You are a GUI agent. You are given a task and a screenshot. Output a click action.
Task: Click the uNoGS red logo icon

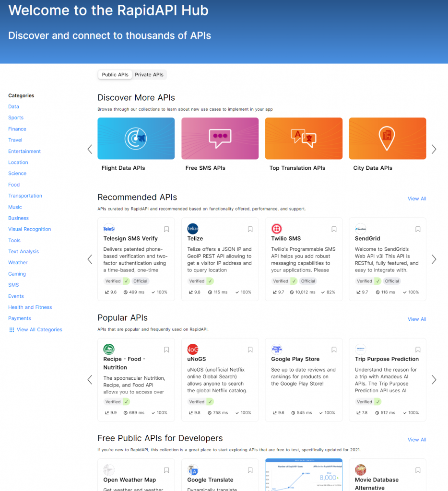pos(193,349)
